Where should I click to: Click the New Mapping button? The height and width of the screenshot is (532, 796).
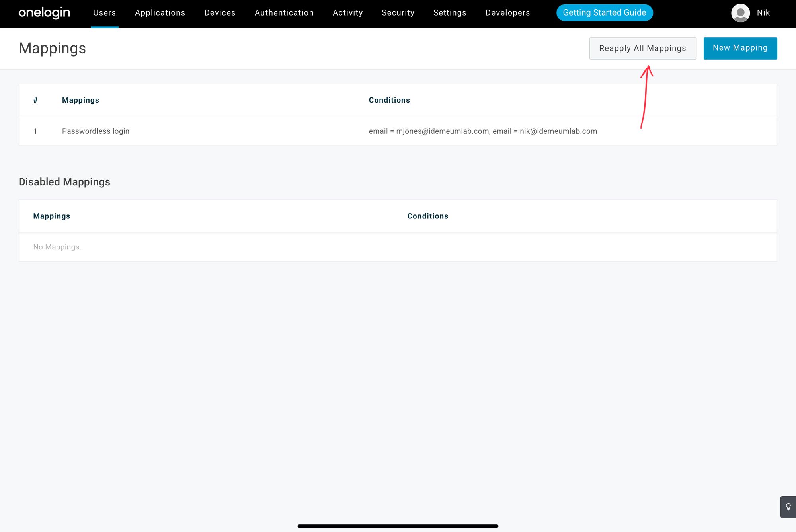[x=740, y=48]
